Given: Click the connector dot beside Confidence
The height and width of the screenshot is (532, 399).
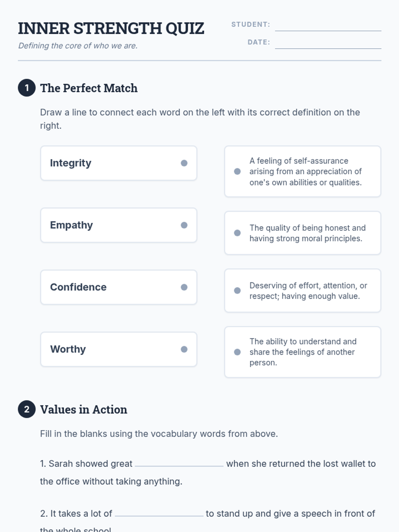Looking at the screenshot, I should point(184,287).
